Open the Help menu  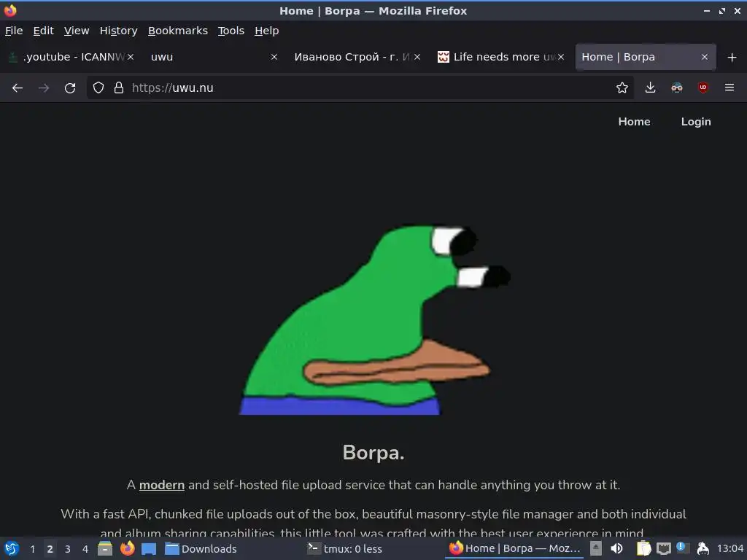point(267,31)
